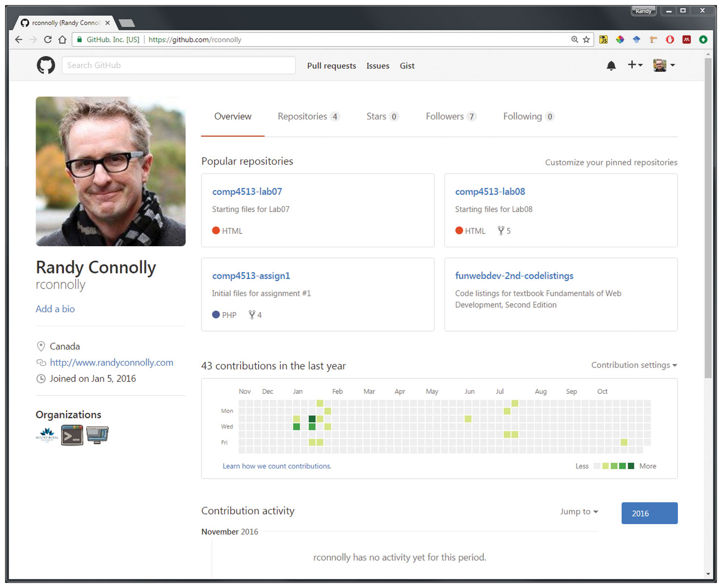This screenshot has width=722, height=588.
Task: Open Pull requests in the header
Action: pyautogui.click(x=331, y=66)
